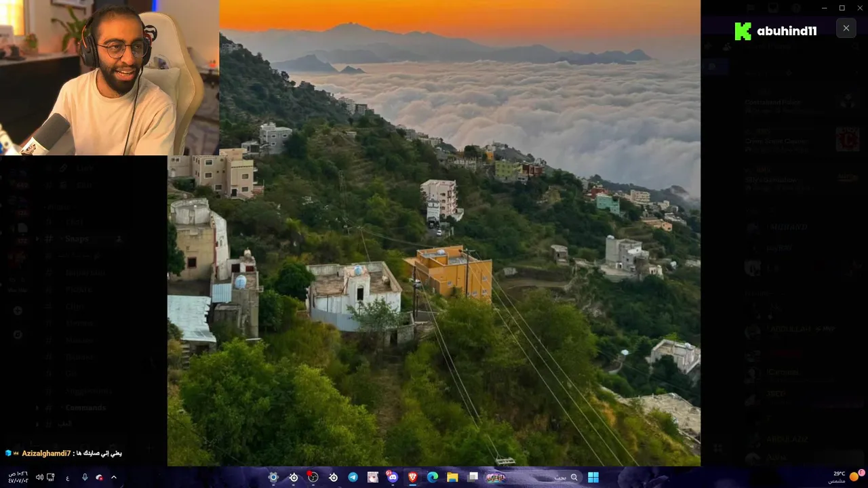Open the Windows Start button
The image size is (868, 488).
click(593, 477)
